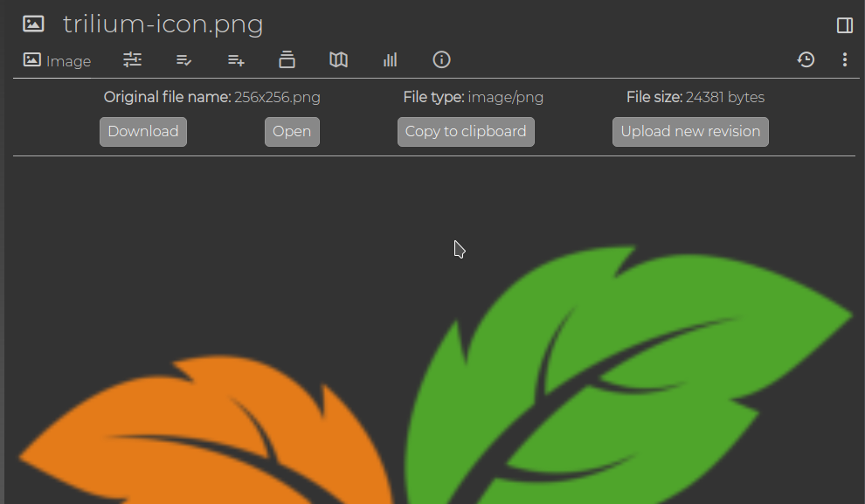865x504 pixels.
Task: Click the file size value 24381 bytes
Action: click(725, 98)
